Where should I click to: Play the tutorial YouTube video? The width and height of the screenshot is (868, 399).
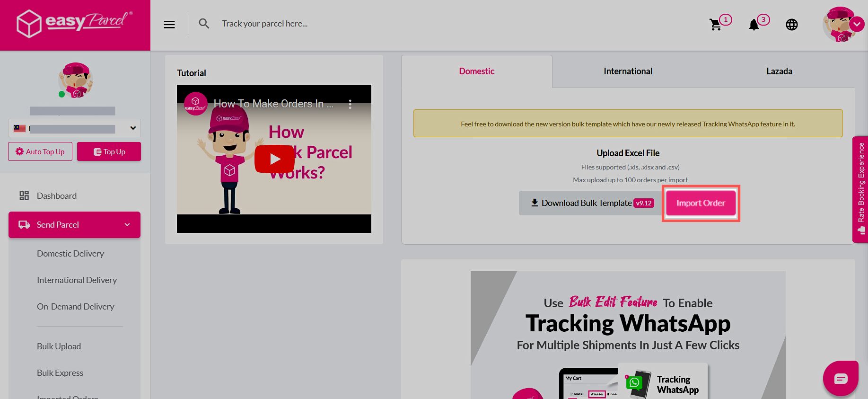click(x=274, y=159)
